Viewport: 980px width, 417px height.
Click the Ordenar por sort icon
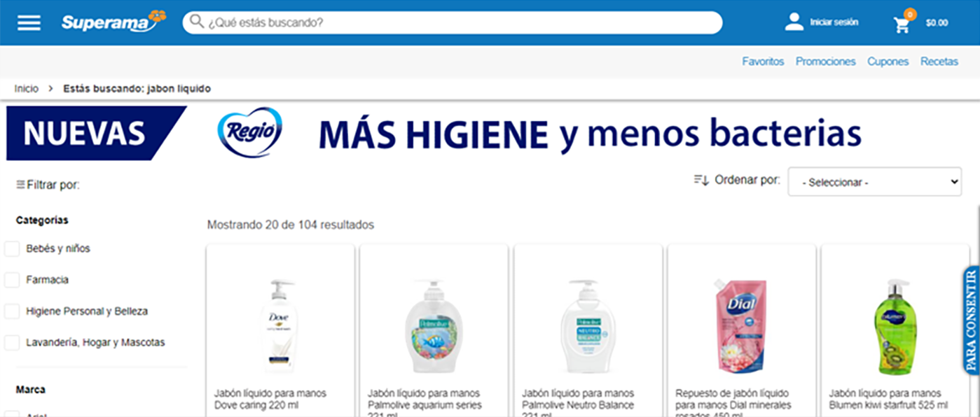click(x=701, y=180)
